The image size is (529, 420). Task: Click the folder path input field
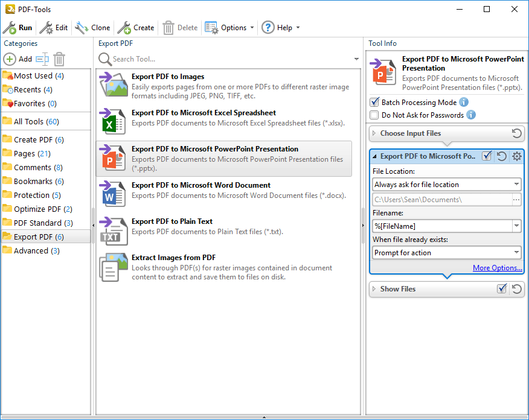point(442,200)
